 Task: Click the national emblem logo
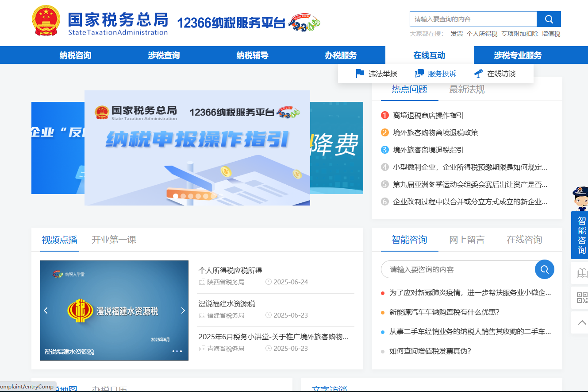coord(46,20)
